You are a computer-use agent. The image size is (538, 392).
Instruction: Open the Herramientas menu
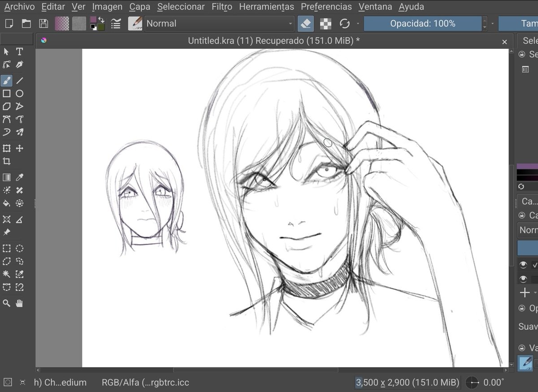[267, 7]
